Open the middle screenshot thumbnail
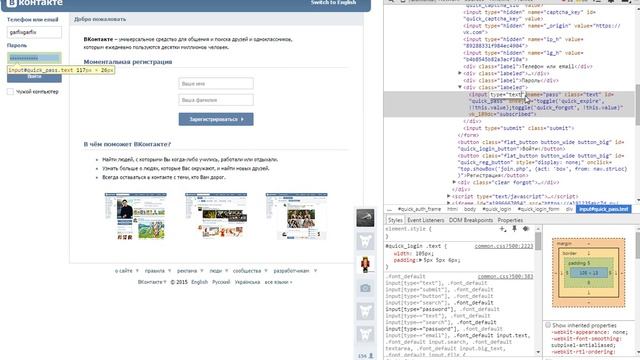This screenshot has height=360, width=640. (x=216, y=216)
